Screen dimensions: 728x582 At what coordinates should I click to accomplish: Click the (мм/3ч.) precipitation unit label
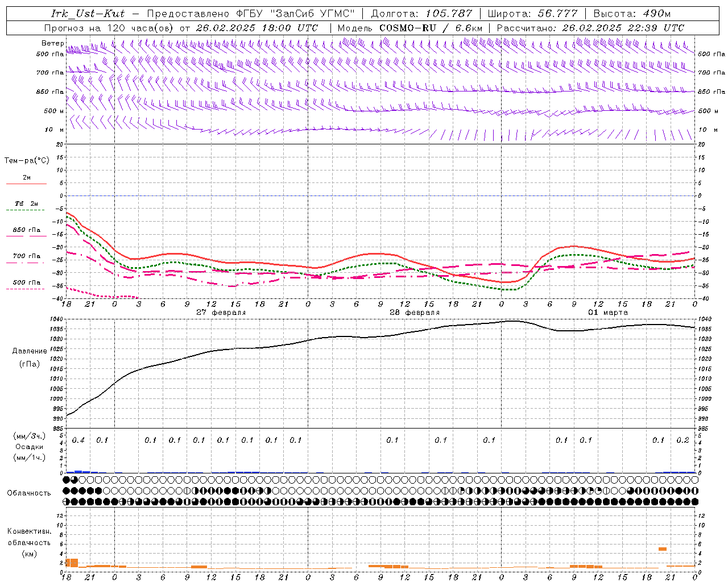pyautogui.click(x=29, y=436)
